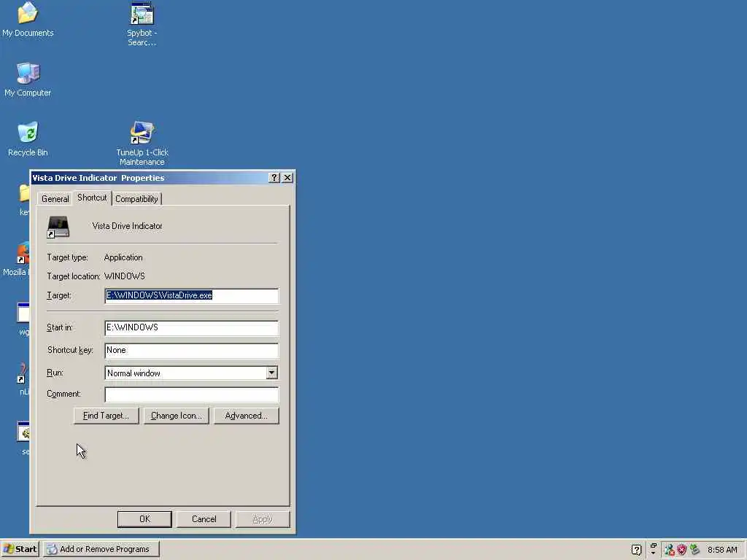747x560 pixels.
Task: Click the Find Target button
Action: tap(107, 416)
